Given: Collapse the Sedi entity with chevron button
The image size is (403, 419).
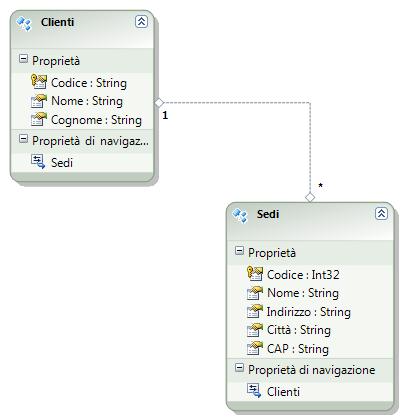Looking at the screenshot, I should coord(381,213).
